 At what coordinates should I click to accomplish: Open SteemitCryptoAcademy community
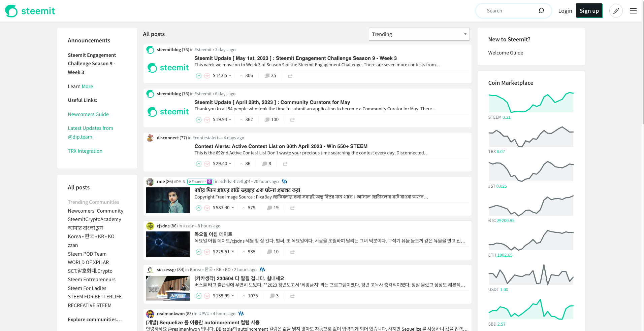pyautogui.click(x=95, y=219)
